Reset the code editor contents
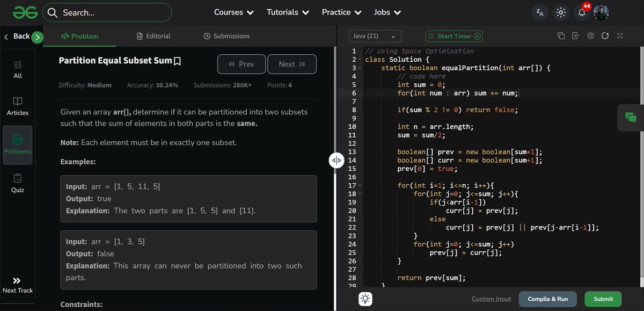This screenshot has height=311, width=644. (605, 35)
